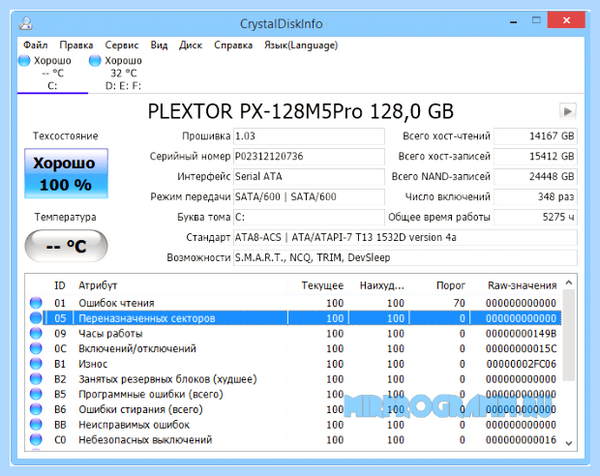Click the blue health icon for D: E: F:
Screen dimensions: 600x476
[95, 60]
